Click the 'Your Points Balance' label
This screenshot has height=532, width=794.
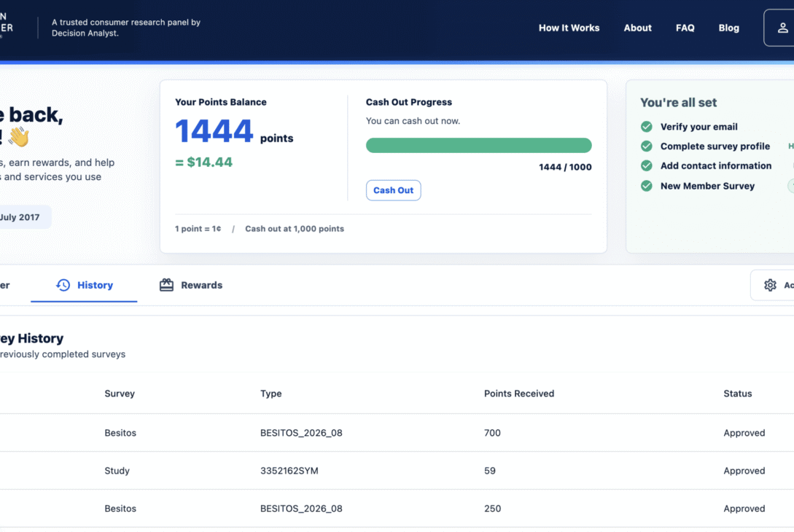click(x=221, y=102)
